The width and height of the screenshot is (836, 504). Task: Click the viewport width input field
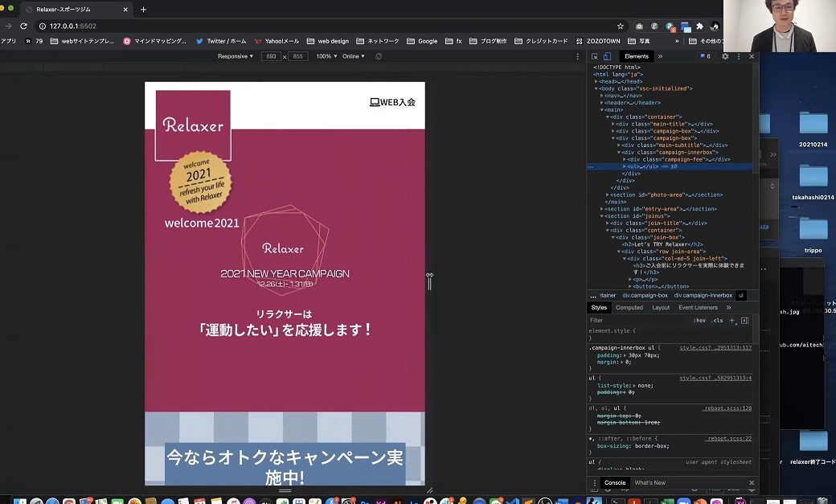pyautogui.click(x=272, y=56)
